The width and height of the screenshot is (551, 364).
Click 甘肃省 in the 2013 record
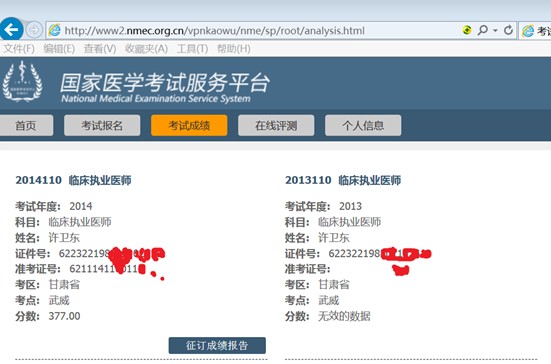333,285
